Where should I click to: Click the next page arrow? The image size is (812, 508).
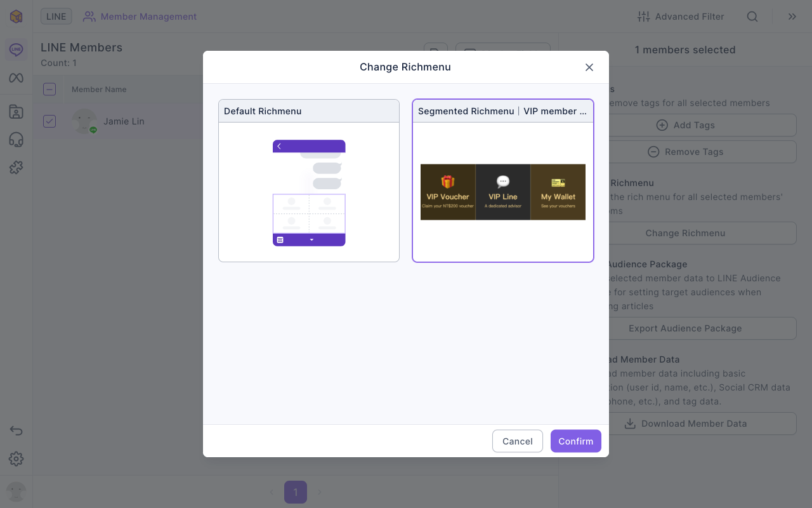tap(320, 492)
